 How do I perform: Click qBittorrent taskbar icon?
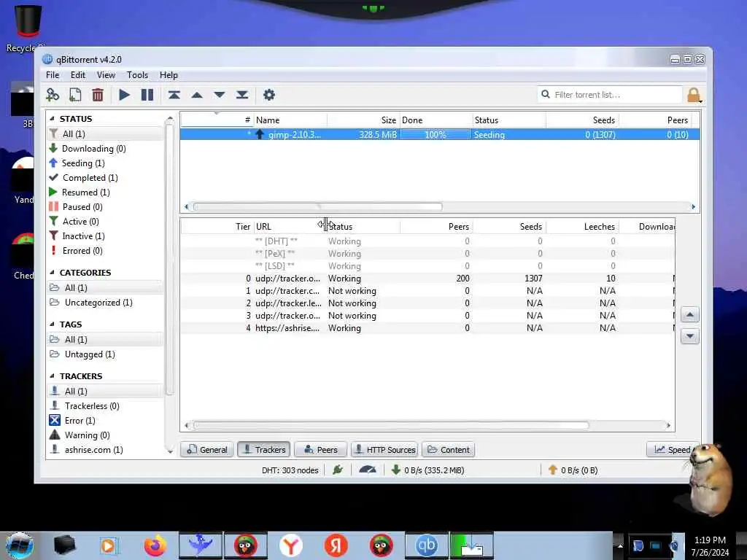tap(426, 545)
